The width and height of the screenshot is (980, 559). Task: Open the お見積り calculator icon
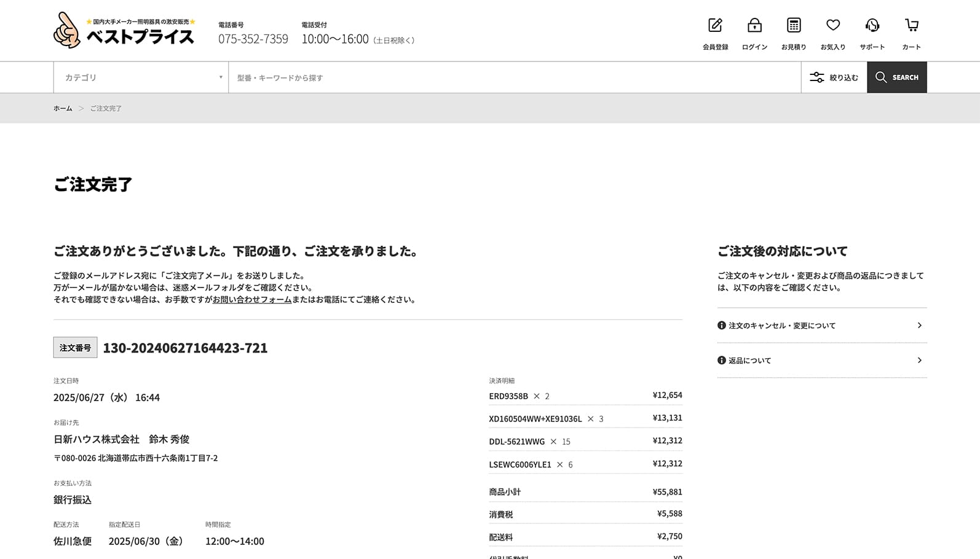coord(794,26)
